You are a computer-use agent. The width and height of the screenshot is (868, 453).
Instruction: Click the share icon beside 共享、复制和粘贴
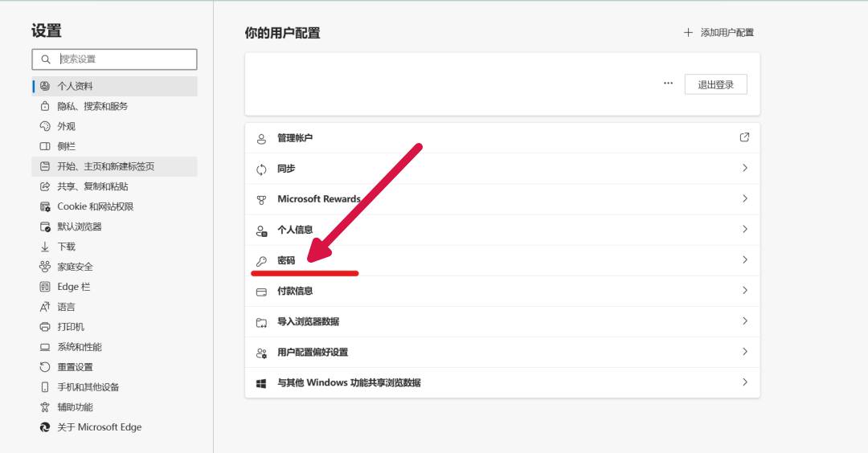(x=45, y=186)
